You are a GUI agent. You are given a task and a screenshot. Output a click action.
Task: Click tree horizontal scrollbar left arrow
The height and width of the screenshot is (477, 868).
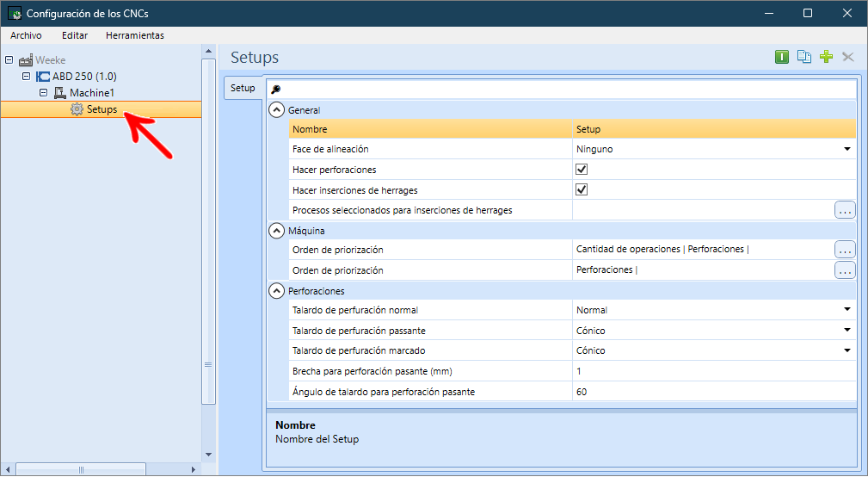(x=8, y=470)
